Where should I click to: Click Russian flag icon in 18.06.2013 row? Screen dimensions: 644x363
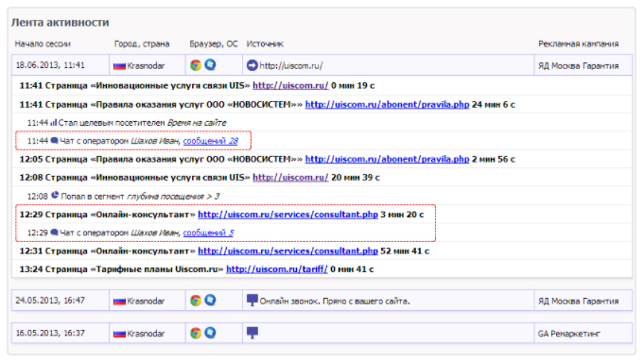click(x=119, y=66)
